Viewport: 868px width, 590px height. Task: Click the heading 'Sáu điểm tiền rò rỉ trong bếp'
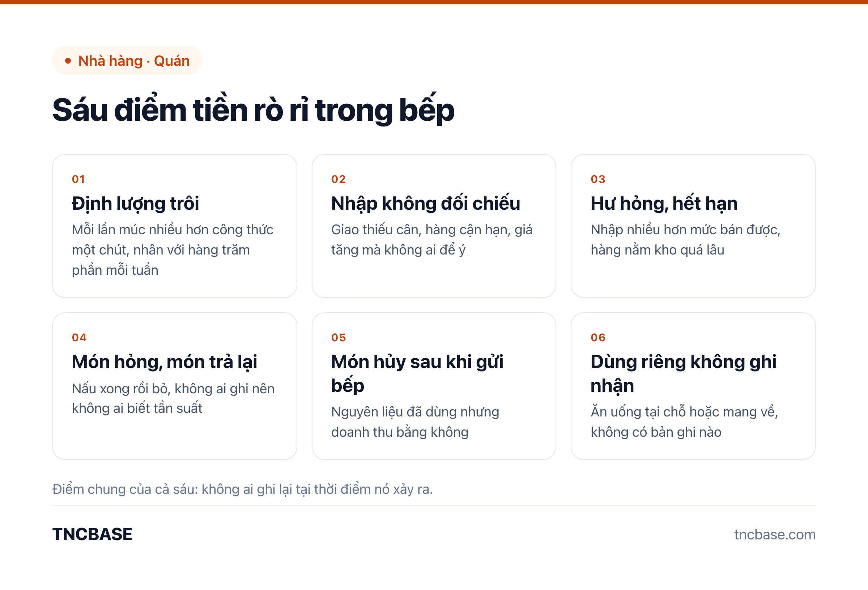click(x=253, y=110)
